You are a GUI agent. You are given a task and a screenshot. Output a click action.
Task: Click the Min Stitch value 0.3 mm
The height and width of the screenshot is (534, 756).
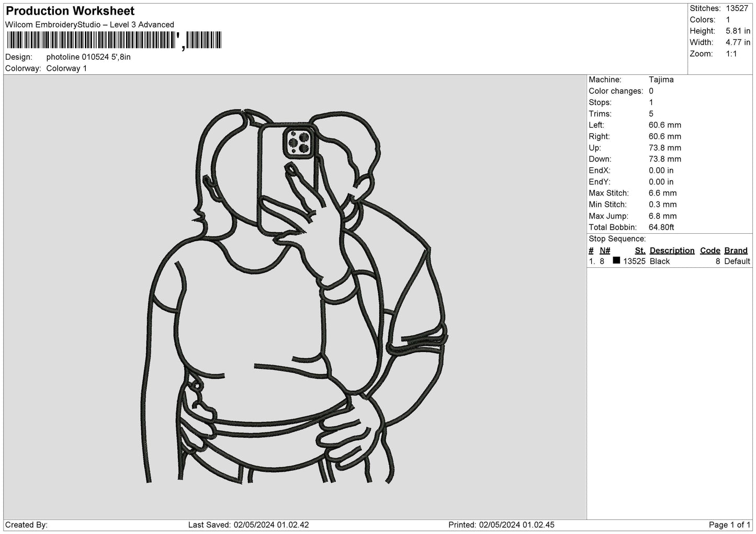point(663,204)
